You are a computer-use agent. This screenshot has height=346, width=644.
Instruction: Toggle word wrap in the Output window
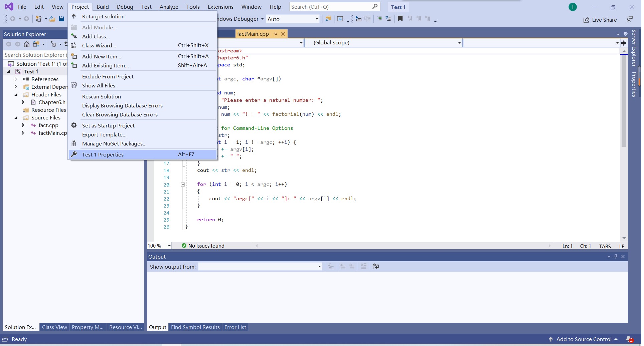point(375,266)
